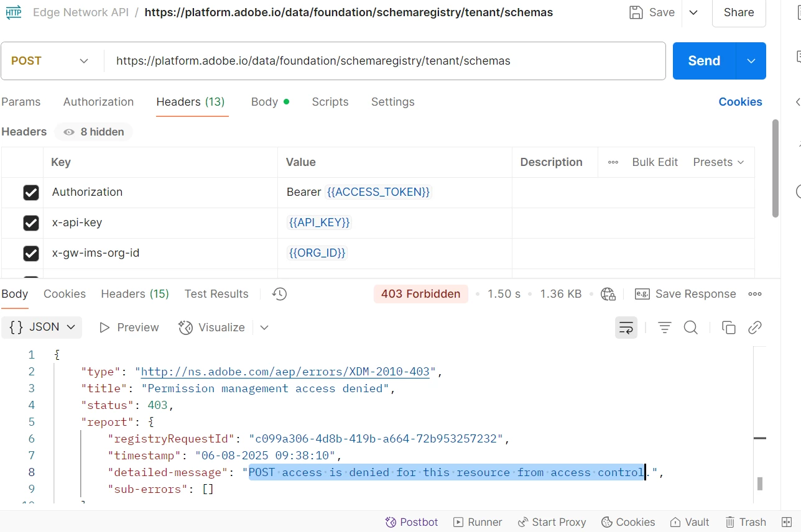Click the headers table ellipsis options icon
801x532 pixels.
pyautogui.click(x=613, y=162)
